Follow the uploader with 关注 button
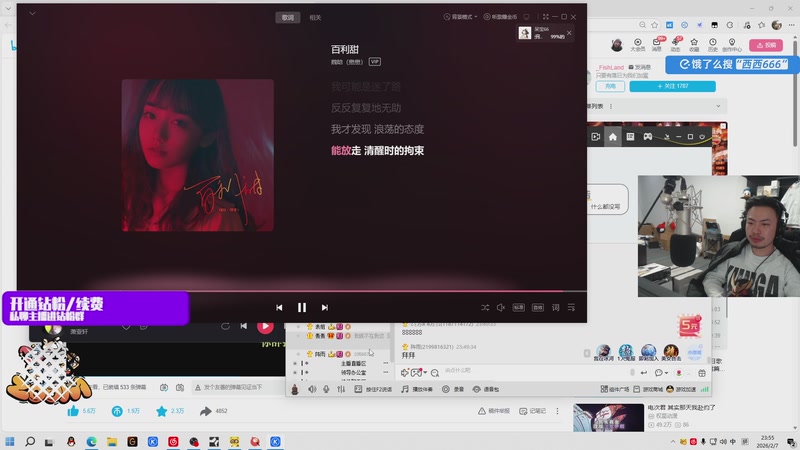This screenshot has width=800, height=450. 672,86
